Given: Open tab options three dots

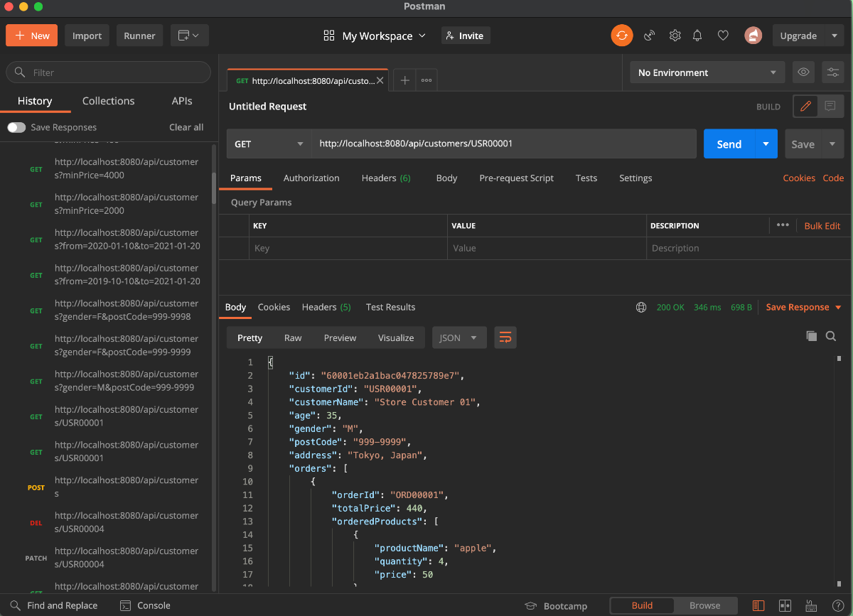Looking at the screenshot, I should coord(426,80).
